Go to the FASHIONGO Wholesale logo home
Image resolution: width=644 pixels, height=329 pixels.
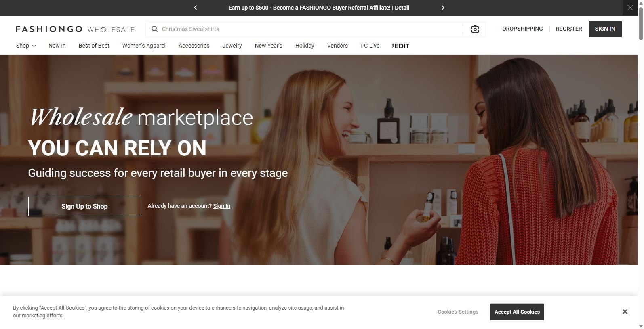75,29
